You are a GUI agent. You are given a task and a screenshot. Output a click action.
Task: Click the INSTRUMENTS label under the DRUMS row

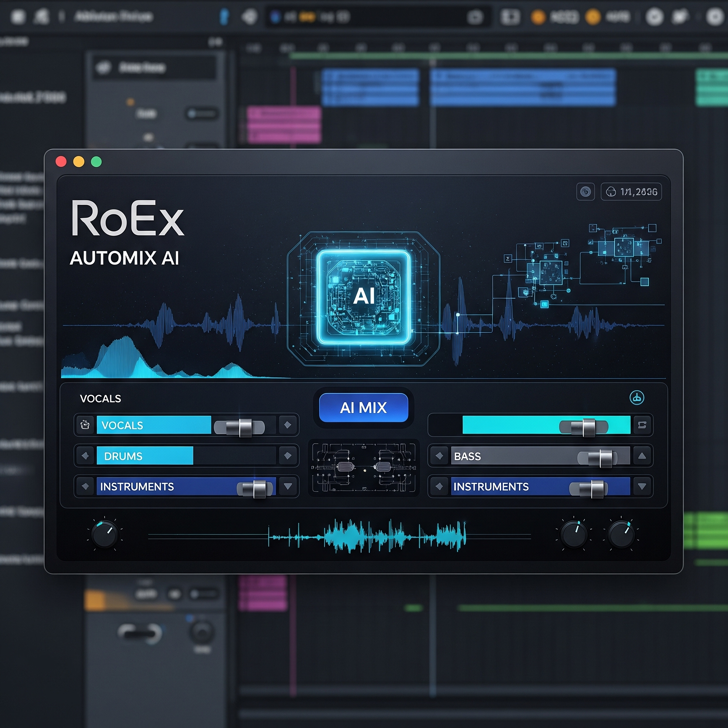[x=137, y=487]
